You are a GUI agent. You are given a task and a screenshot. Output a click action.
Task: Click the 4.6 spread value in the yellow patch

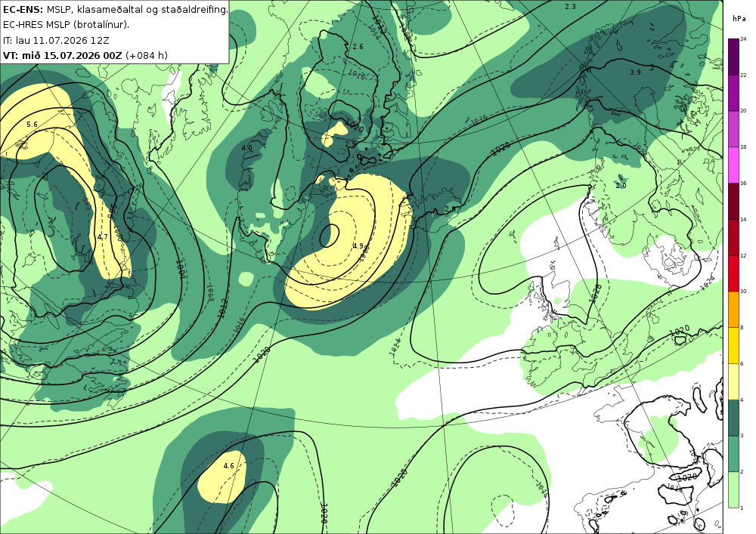point(228,465)
